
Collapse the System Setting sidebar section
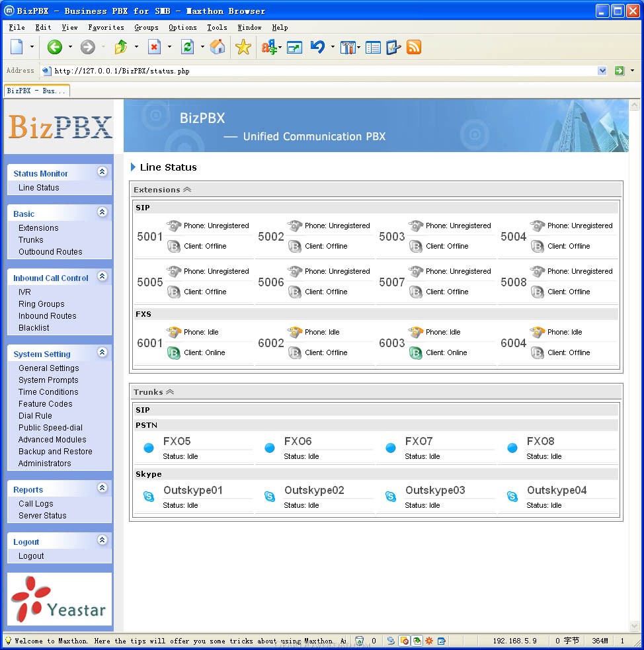click(102, 352)
